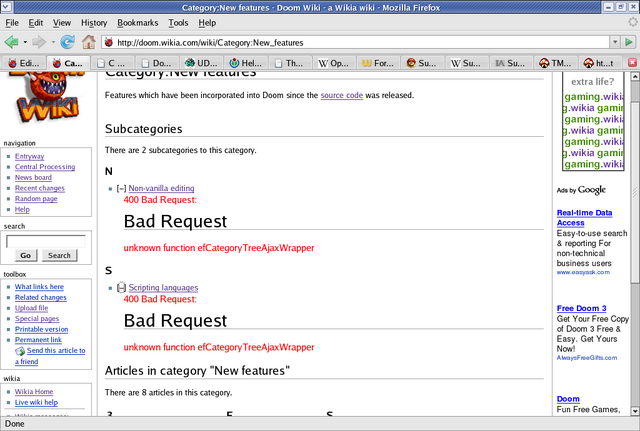
Task: Open the Bookmarks menu
Action: click(x=138, y=23)
